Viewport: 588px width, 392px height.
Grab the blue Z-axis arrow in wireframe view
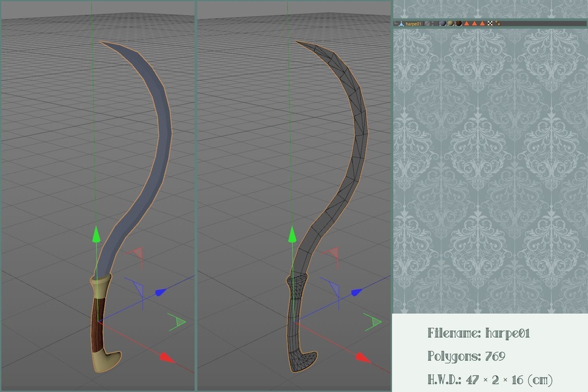pyautogui.click(x=357, y=292)
